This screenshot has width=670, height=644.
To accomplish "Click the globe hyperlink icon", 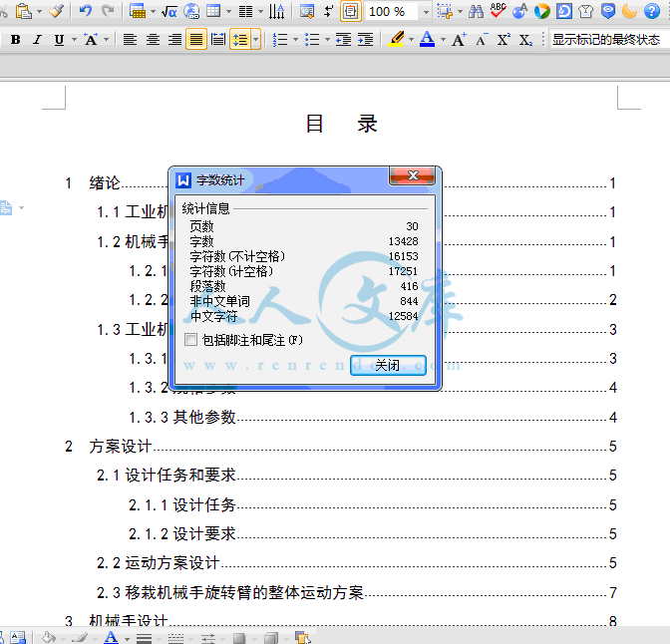I will coord(191,11).
